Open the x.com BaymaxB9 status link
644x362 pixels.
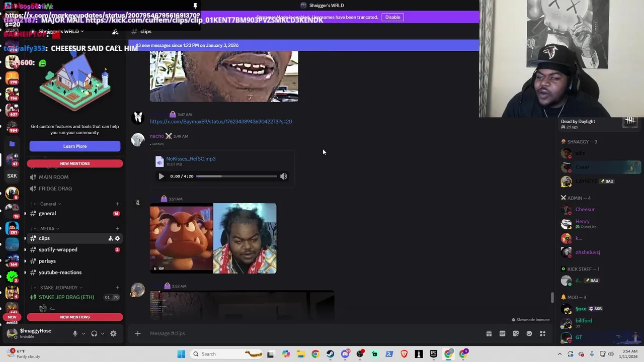pyautogui.click(x=221, y=122)
